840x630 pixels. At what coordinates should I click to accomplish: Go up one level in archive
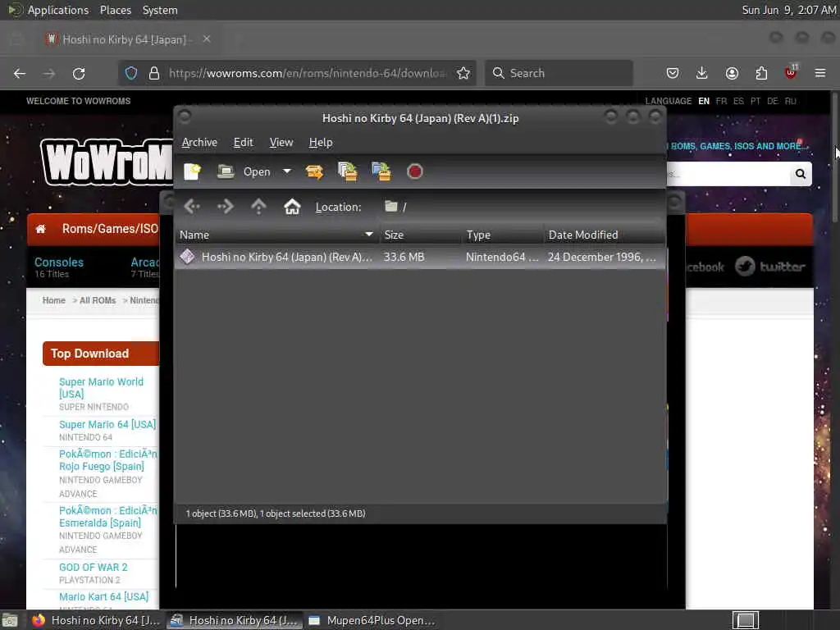(x=258, y=206)
